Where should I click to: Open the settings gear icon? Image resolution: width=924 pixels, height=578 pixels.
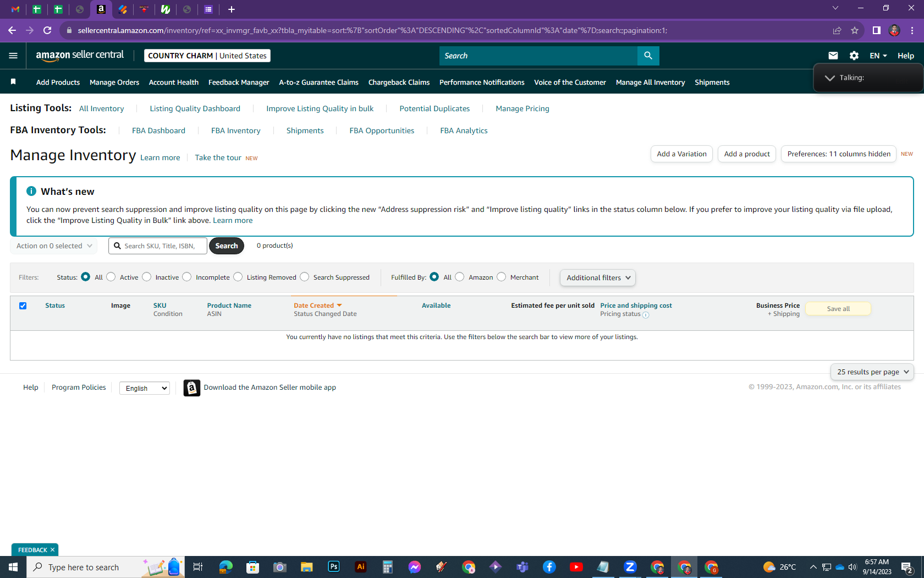854,56
